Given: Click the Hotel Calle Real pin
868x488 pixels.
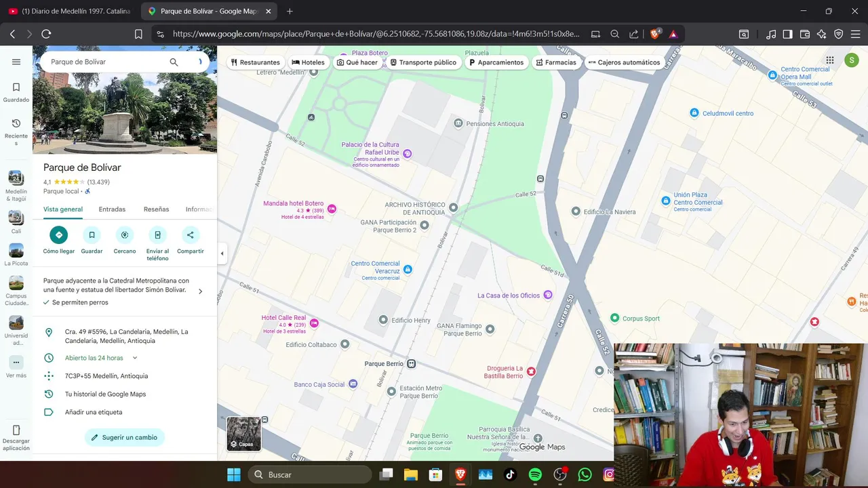Looking at the screenshot, I should pos(314,323).
